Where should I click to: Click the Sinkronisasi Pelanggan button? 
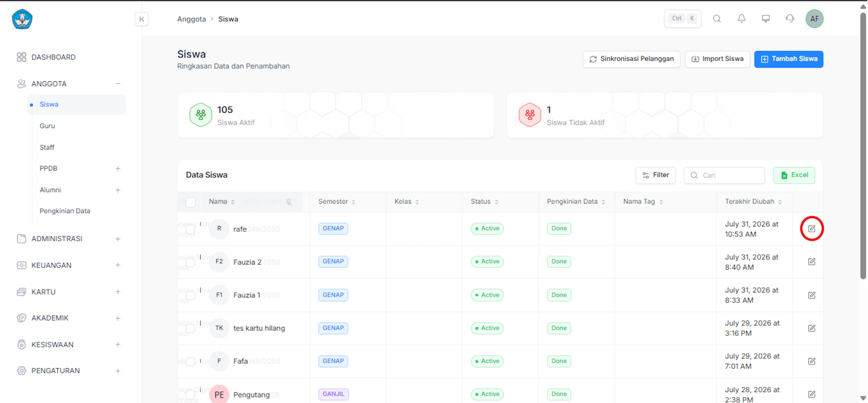click(632, 59)
